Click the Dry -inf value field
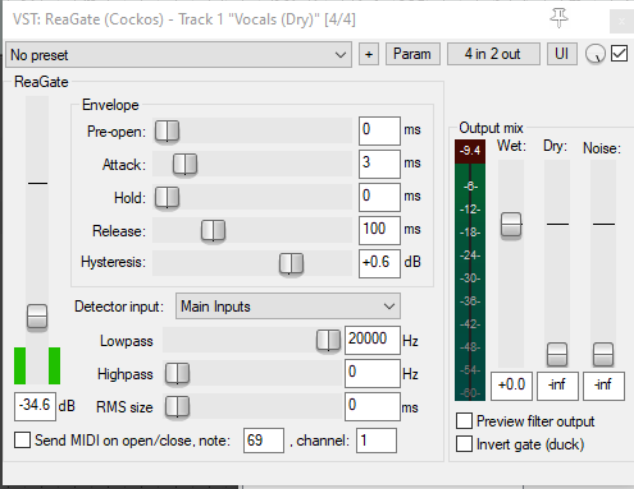Screen dimensions: 634x489 tap(558, 386)
